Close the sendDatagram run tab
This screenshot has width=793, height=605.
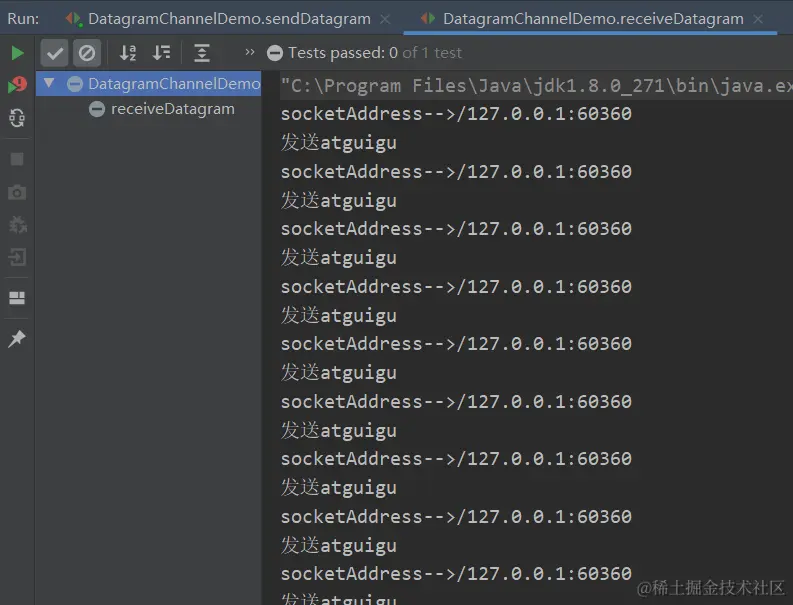[385, 19]
